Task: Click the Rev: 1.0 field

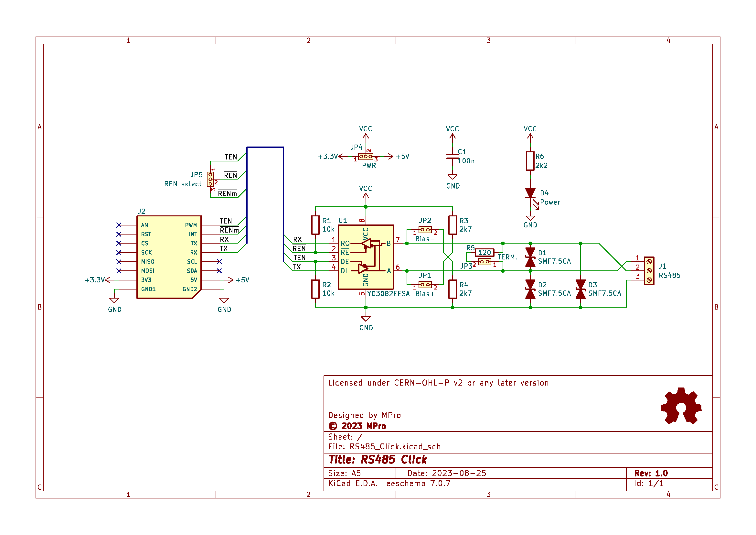Action: pyautogui.click(x=651, y=474)
